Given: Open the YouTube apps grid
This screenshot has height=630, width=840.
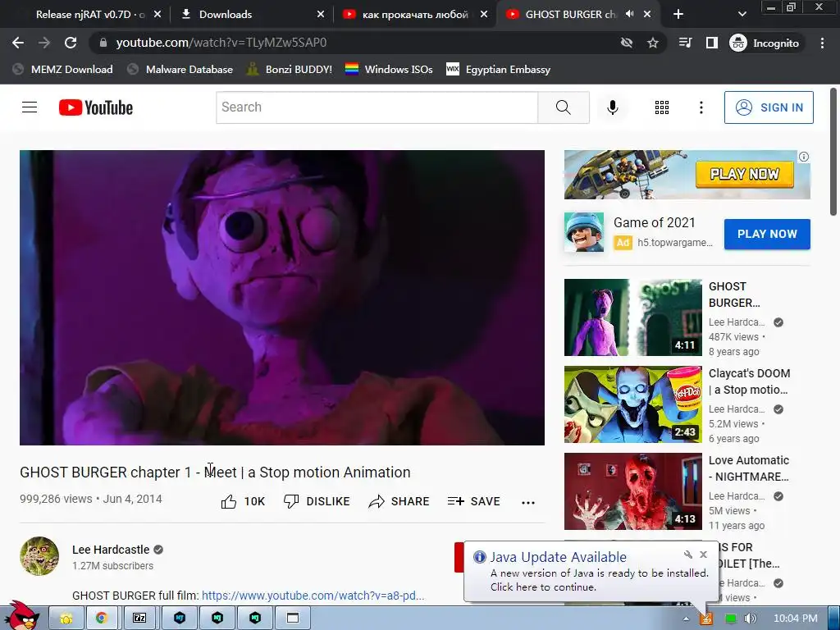Looking at the screenshot, I should 662,107.
